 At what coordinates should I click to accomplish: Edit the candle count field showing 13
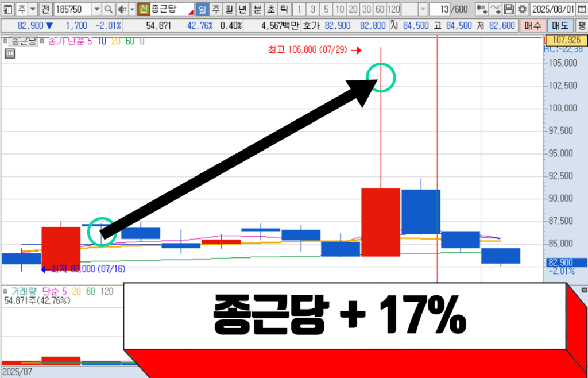[x=439, y=9]
